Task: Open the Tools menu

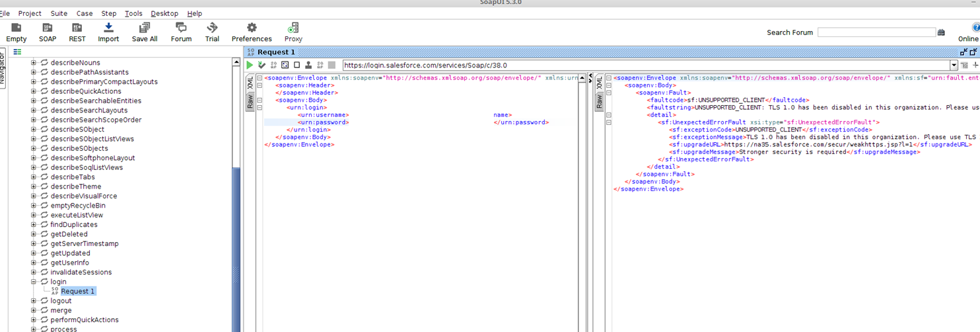Action: point(133,13)
